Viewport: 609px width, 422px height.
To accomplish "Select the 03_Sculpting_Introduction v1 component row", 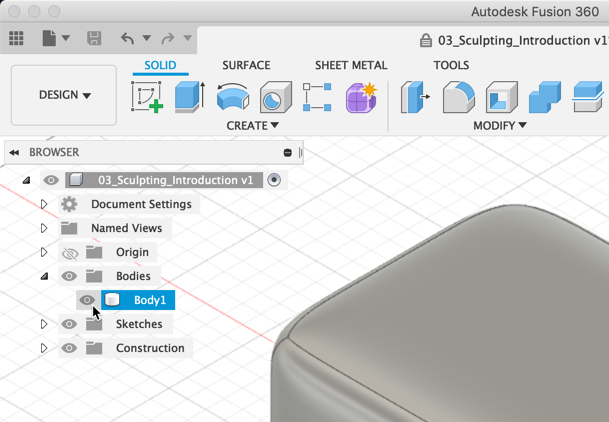I will (x=164, y=180).
